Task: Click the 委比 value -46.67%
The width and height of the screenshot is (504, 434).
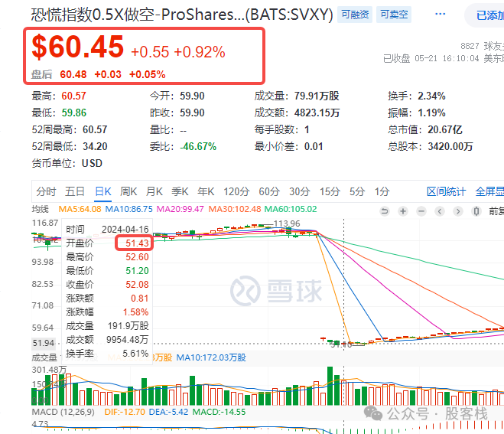Action: click(198, 146)
